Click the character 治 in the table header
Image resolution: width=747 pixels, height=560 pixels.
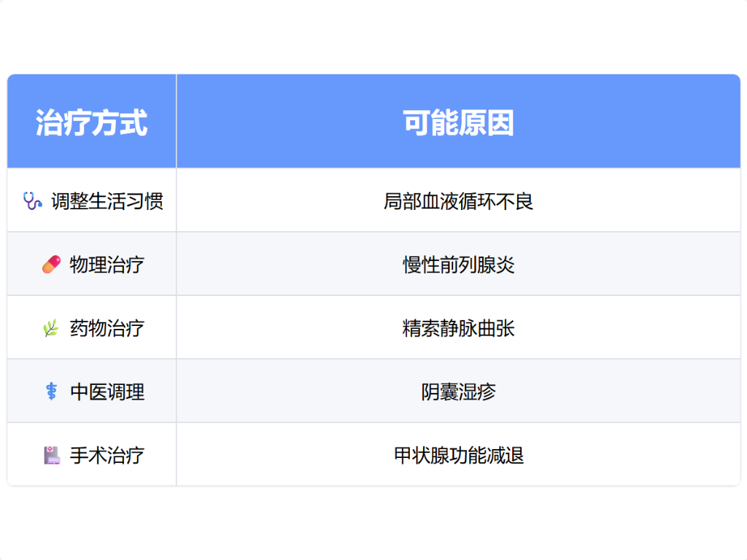(x=50, y=122)
